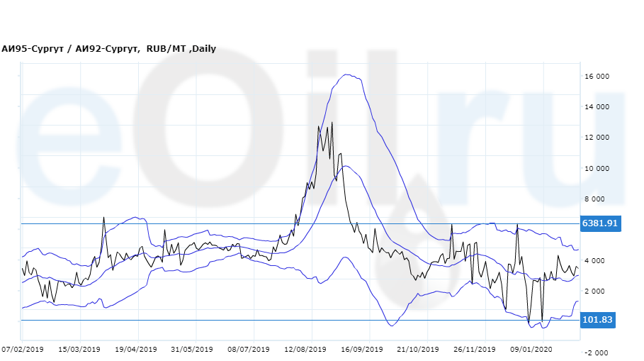Select the 21/10/2019 date label
Viewport: 644px width, 361px height.
coord(418,349)
